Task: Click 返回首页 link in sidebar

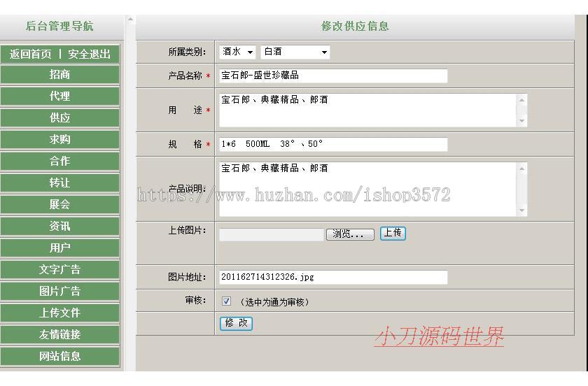Action: click(30, 54)
